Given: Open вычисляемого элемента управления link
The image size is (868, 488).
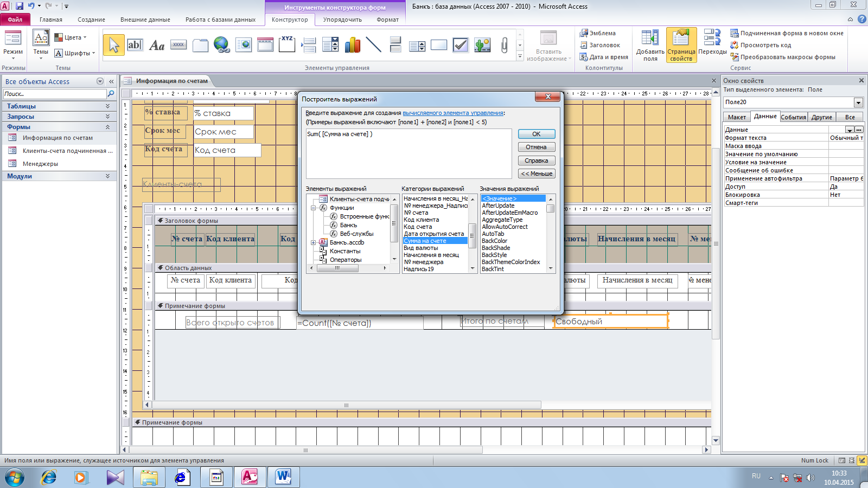Looking at the screenshot, I should (x=453, y=113).
